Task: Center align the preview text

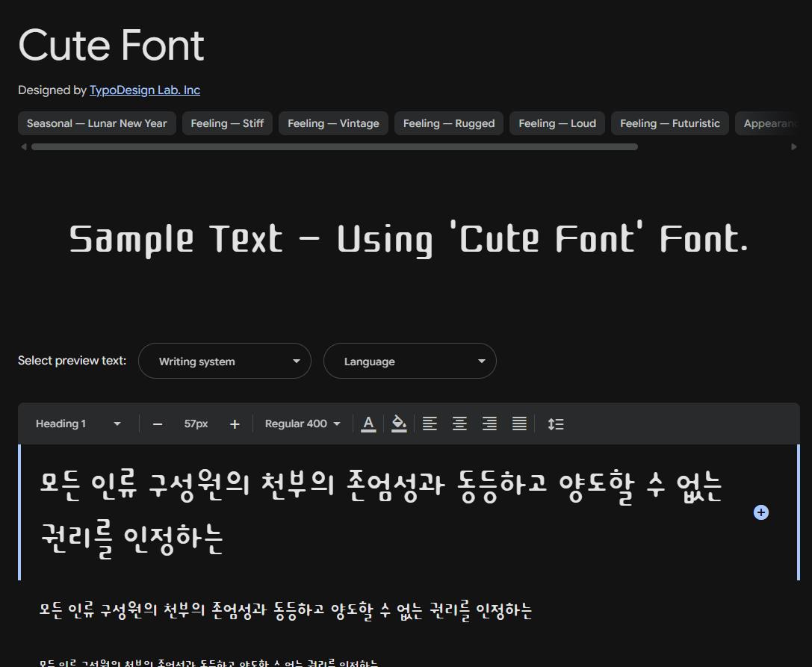Action: click(460, 424)
